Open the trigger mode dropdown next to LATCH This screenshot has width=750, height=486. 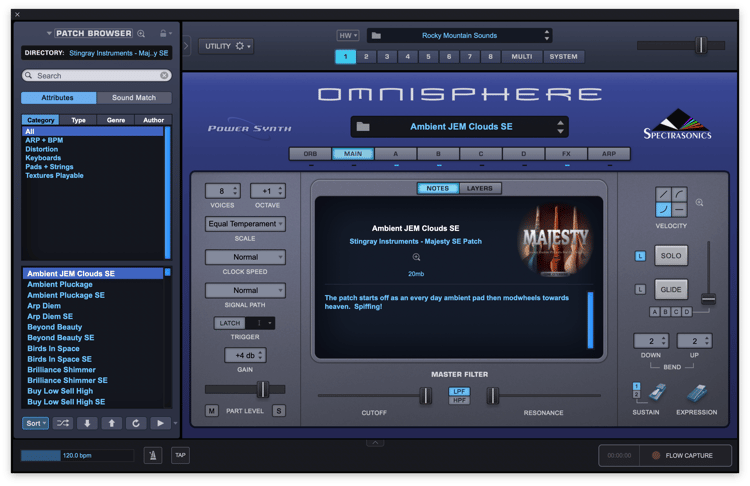tap(260, 323)
